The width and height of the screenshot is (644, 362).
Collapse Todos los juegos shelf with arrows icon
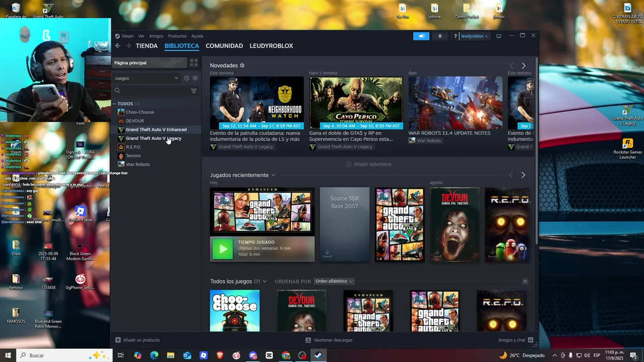[x=525, y=282]
